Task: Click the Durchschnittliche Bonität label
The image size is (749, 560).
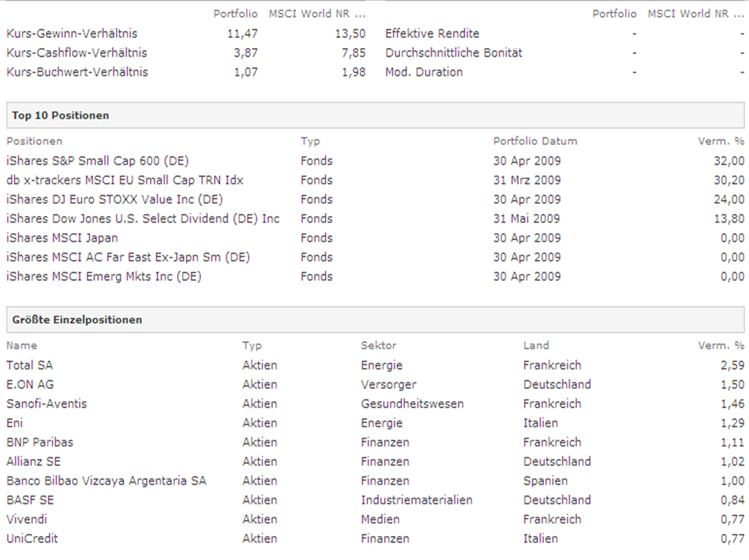Action: [453, 53]
